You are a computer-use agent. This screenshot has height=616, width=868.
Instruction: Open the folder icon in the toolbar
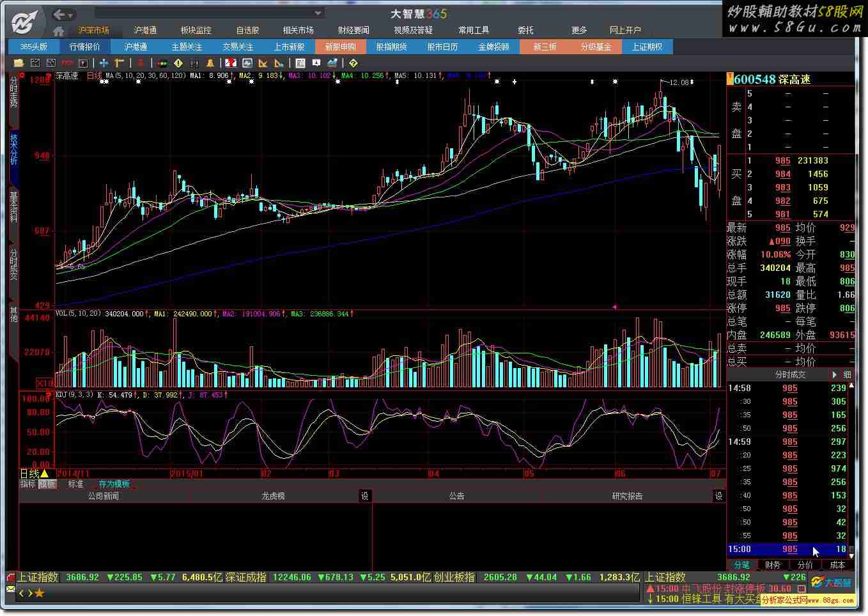click(19, 63)
